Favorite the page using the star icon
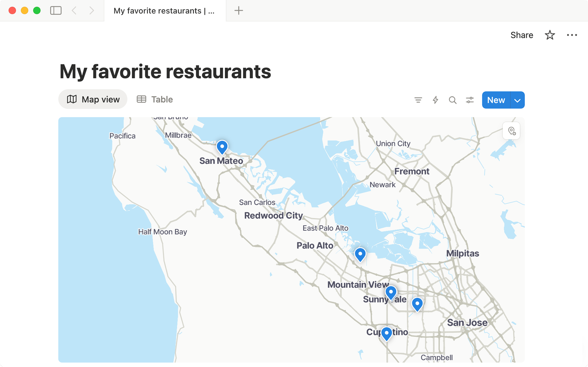Screen dimensions: 588x367 coord(550,35)
